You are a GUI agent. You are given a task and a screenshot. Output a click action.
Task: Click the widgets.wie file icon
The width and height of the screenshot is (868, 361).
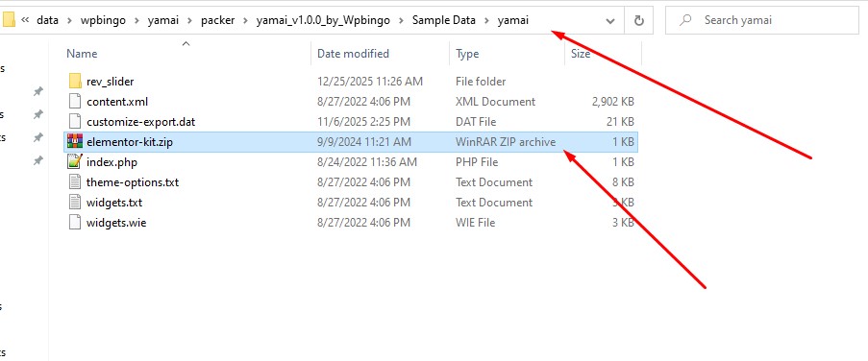coord(75,223)
